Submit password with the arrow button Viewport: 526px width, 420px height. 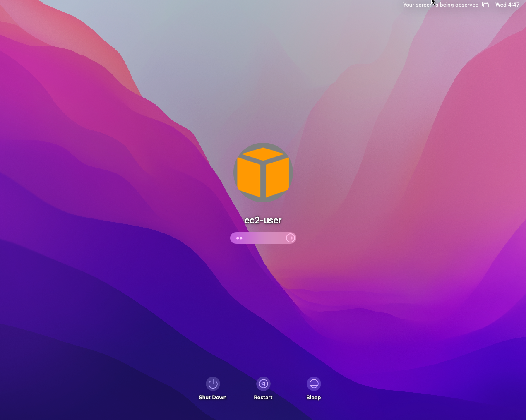[x=291, y=238]
